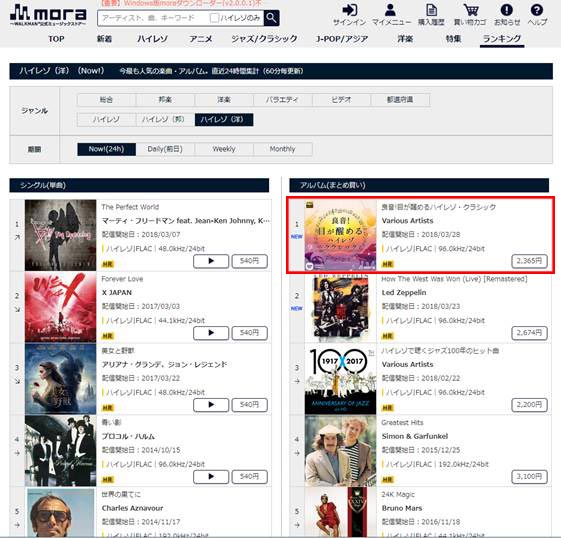Open Led Zeppelin album cover art
The image size is (561, 538).
tap(341, 307)
